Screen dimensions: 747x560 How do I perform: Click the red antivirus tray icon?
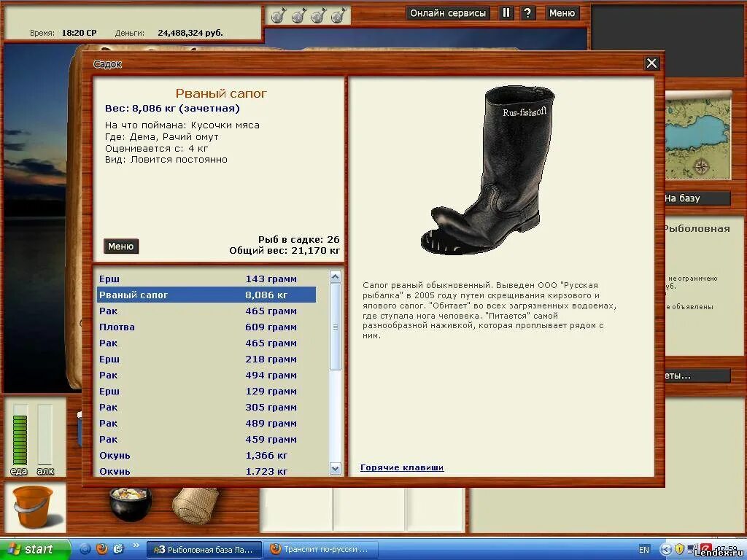(x=705, y=548)
